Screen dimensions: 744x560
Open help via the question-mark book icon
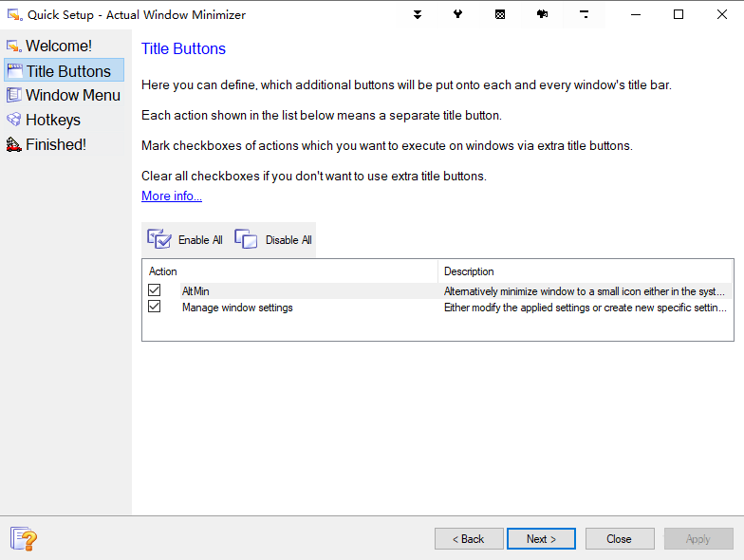pyautogui.click(x=25, y=539)
